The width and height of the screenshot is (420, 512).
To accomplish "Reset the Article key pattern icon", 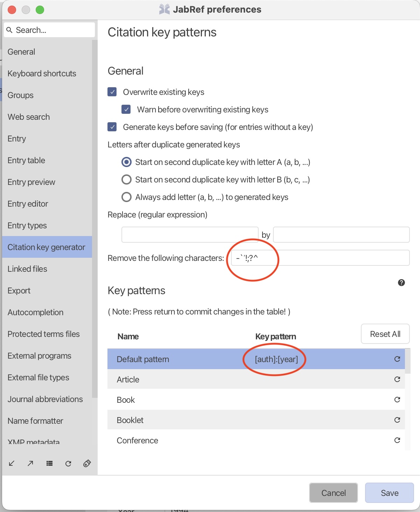I will coord(397,379).
